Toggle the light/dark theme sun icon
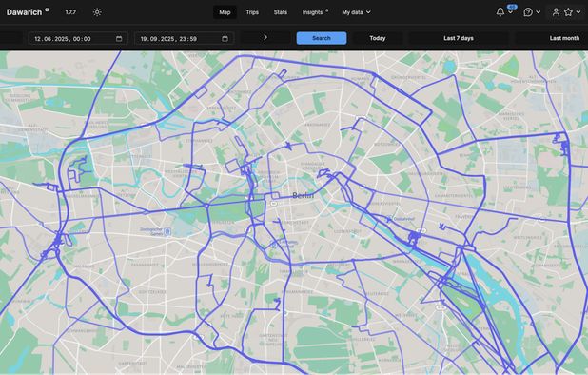This screenshot has width=588, height=375. [97, 12]
